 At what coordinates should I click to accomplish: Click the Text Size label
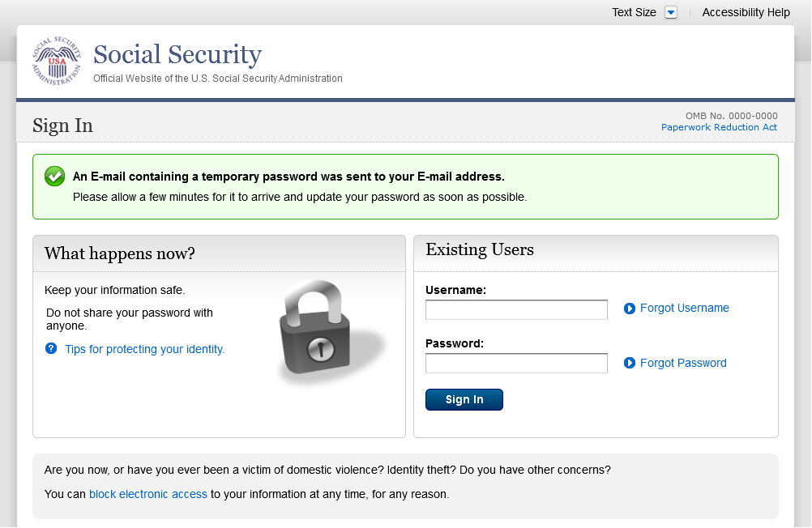tap(634, 12)
